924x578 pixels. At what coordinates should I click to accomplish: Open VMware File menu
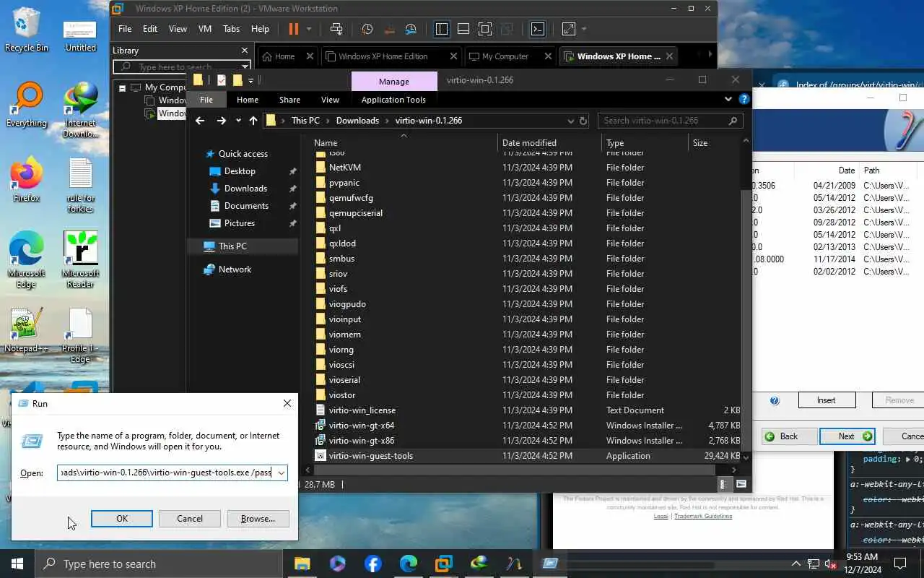point(125,29)
